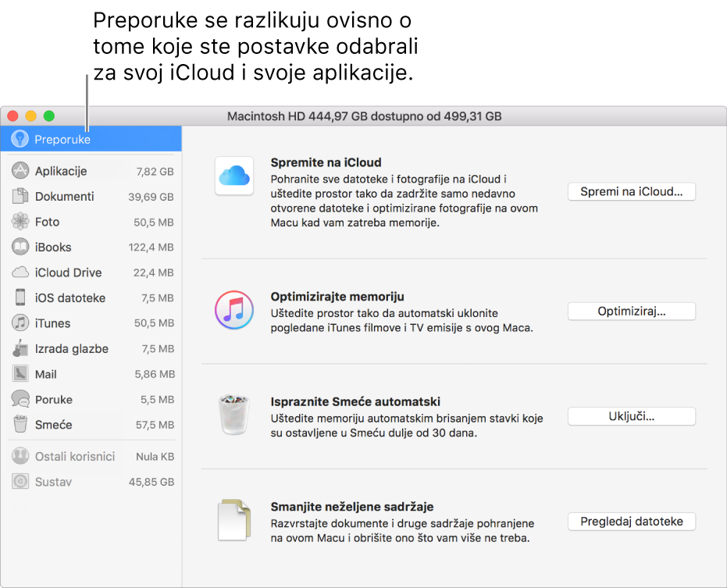The height and width of the screenshot is (588, 727).
Task: Open the iCloud Drive category
Action: coord(91,273)
